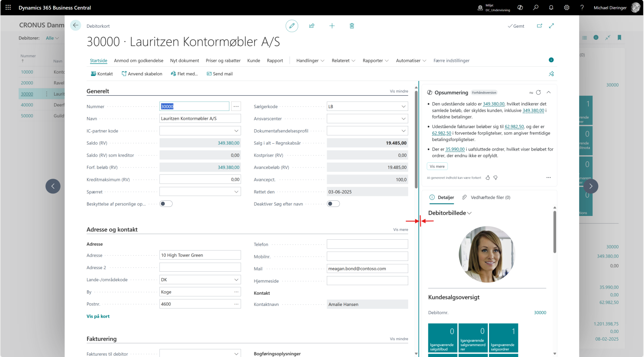This screenshot has width=644, height=357.
Task: Toggle Beskyttelse af personlige oplysninger switch
Action: (166, 204)
